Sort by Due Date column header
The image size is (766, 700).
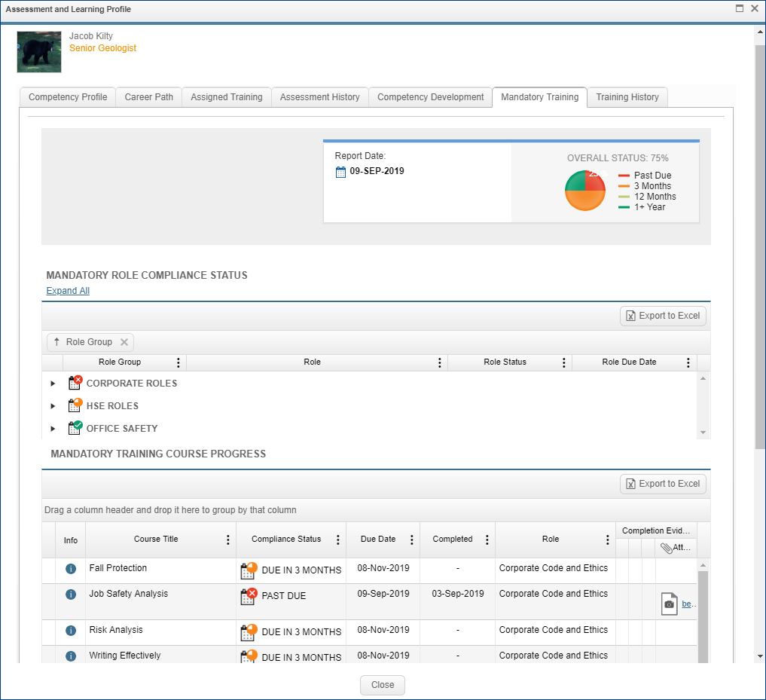coord(377,540)
